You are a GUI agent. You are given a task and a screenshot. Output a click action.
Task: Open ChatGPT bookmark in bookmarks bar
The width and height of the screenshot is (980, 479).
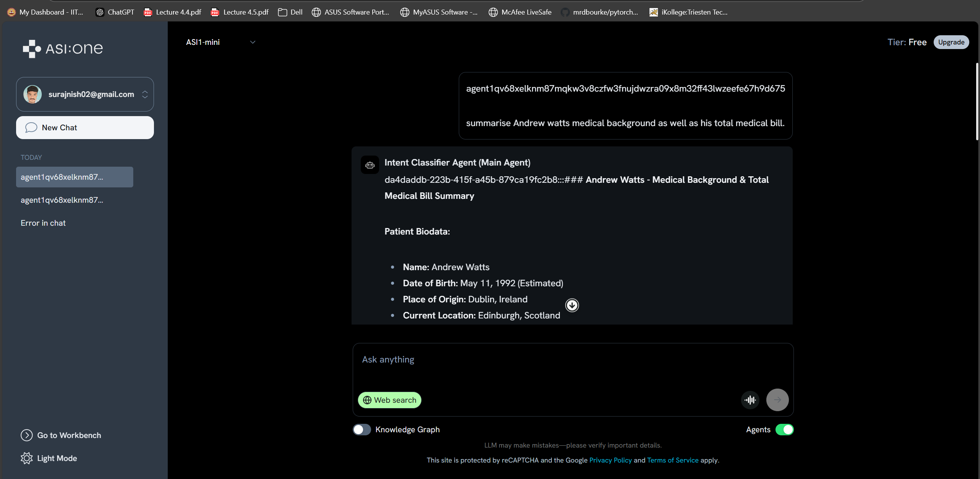click(115, 12)
